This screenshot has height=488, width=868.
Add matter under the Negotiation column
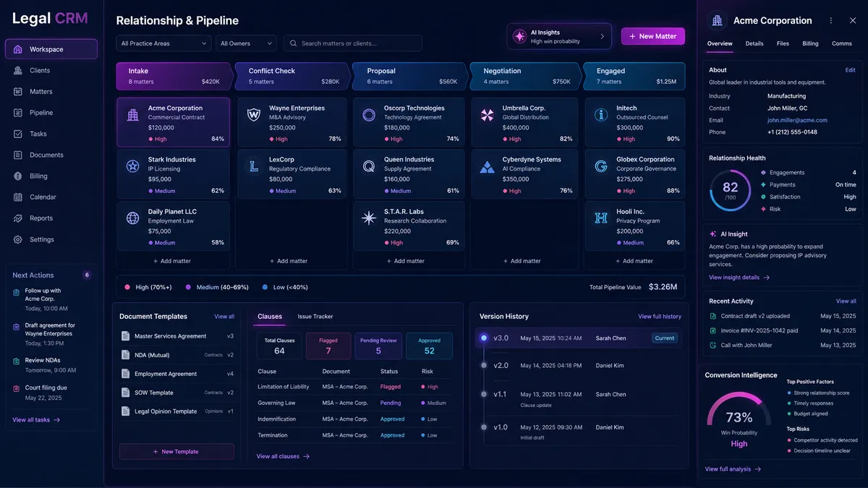(522, 261)
